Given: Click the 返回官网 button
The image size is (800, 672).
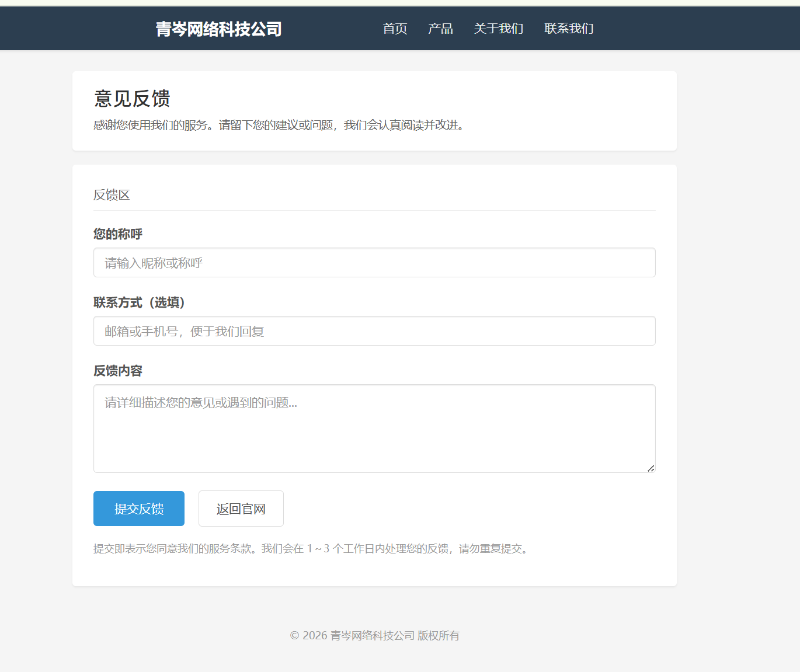Looking at the screenshot, I should coord(241,509).
